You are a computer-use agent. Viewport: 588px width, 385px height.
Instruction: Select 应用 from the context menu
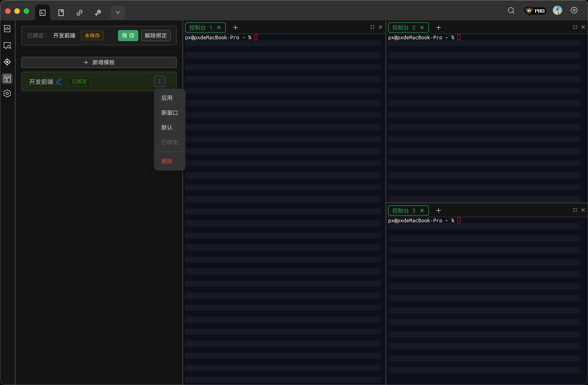(167, 98)
